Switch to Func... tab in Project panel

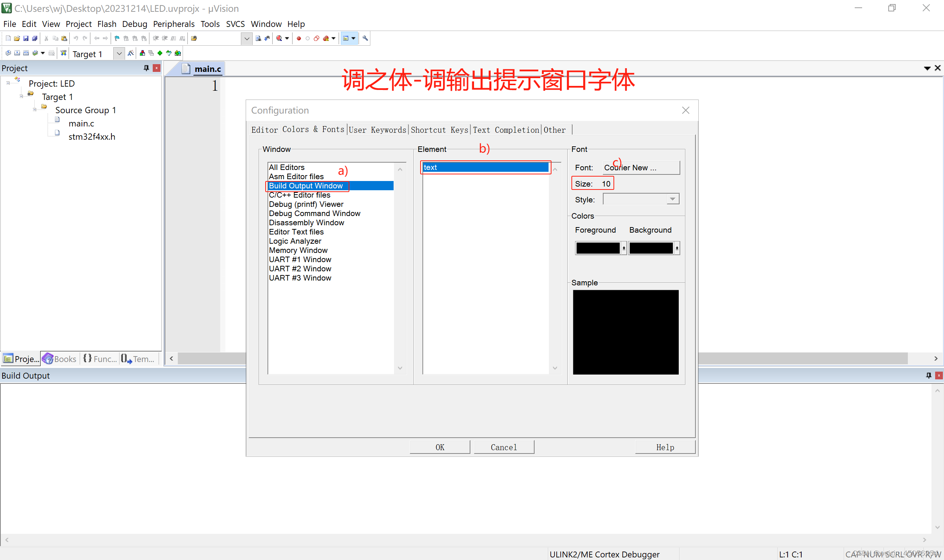[x=100, y=358]
